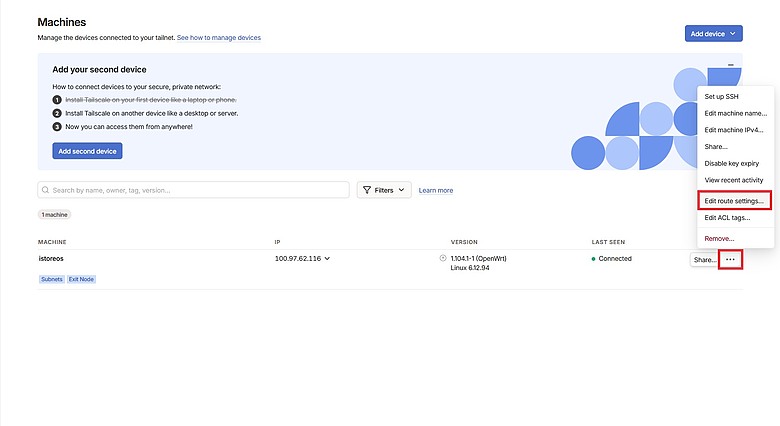Click the LAST SEEN column header
The width and height of the screenshot is (780, 426).
point(608,242)
